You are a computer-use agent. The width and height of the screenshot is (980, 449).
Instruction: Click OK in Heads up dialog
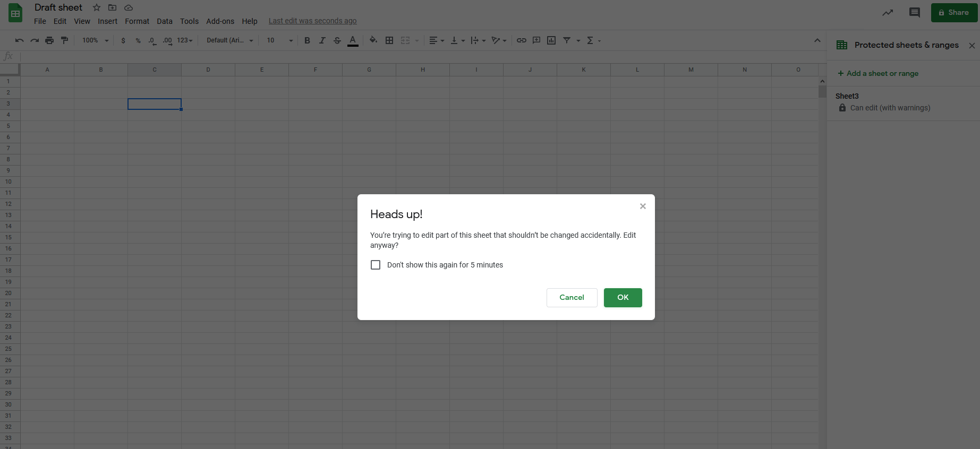coord(623,298)
